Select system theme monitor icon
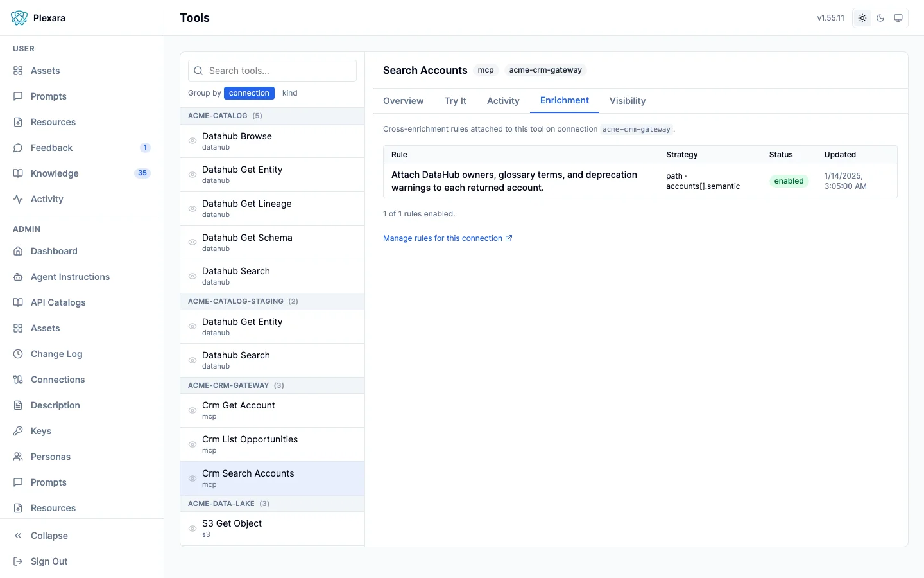 click(898, 18)
